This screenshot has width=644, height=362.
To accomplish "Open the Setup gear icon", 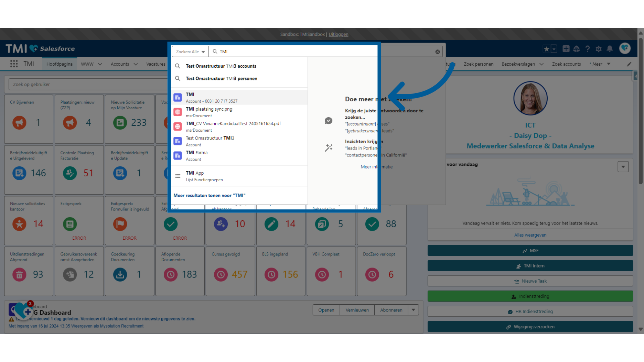I will pyautogui.click(x=598, y=49).
